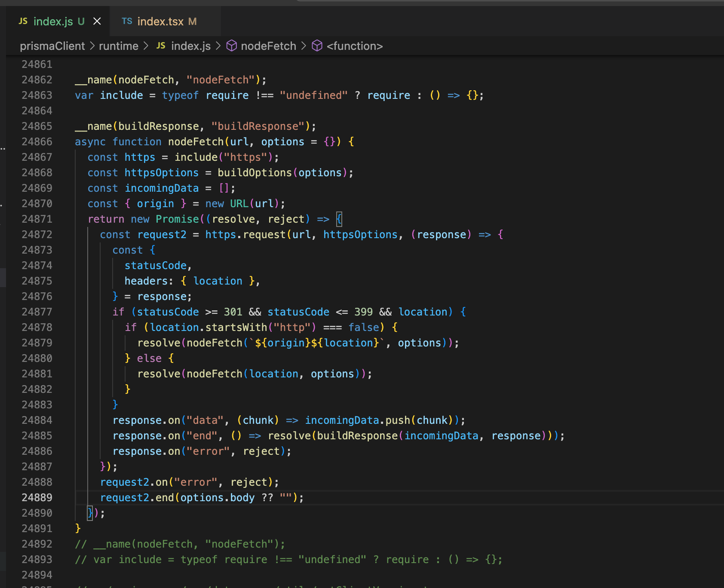Open the chevron dropdown after nodeFetch breadcrumb
The width and height of the screenshot is (724, 588).
[x=304, y=46]
